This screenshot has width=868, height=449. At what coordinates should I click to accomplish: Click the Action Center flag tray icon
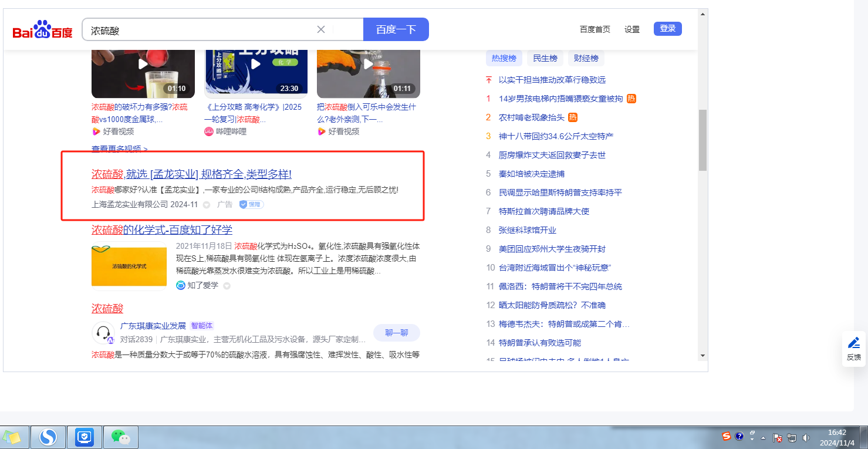pyautogui.click(x=777, y=438)
